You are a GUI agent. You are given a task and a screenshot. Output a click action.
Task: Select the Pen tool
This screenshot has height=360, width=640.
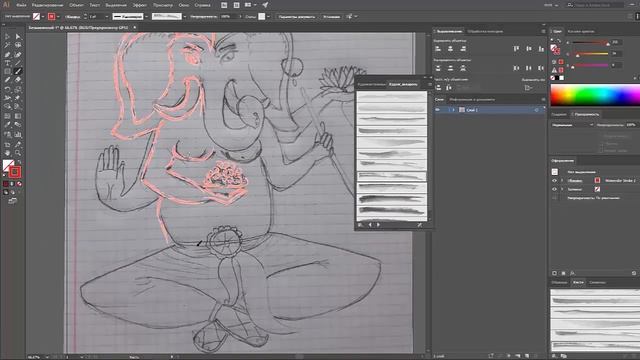[7, 54]
